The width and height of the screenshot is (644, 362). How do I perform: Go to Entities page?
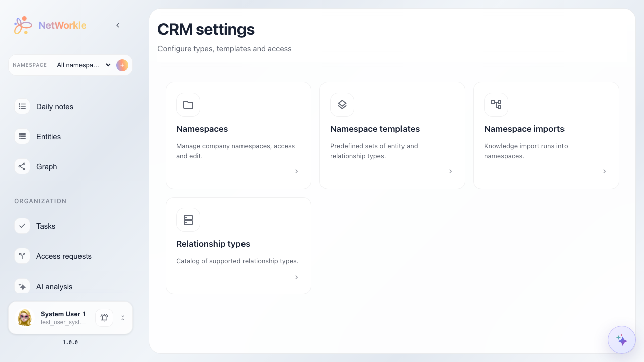pyautogui.click(x=48, y=137)
